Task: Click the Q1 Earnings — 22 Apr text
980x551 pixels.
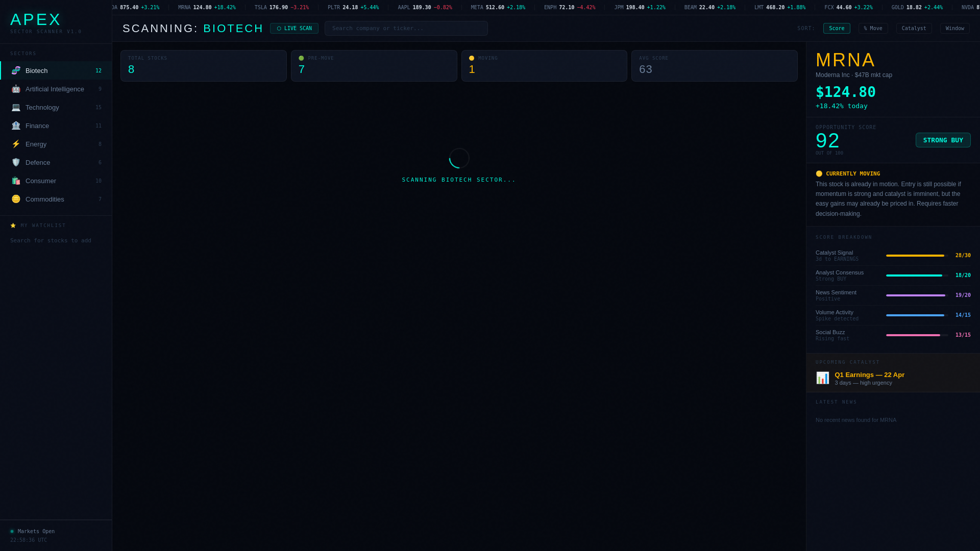Action: tap(869, 375)
